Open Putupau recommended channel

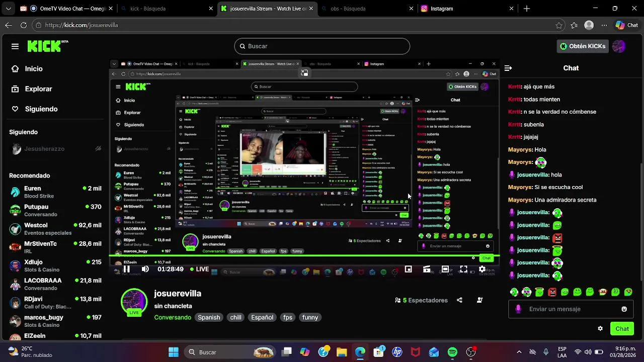click(x=55, y=210)
